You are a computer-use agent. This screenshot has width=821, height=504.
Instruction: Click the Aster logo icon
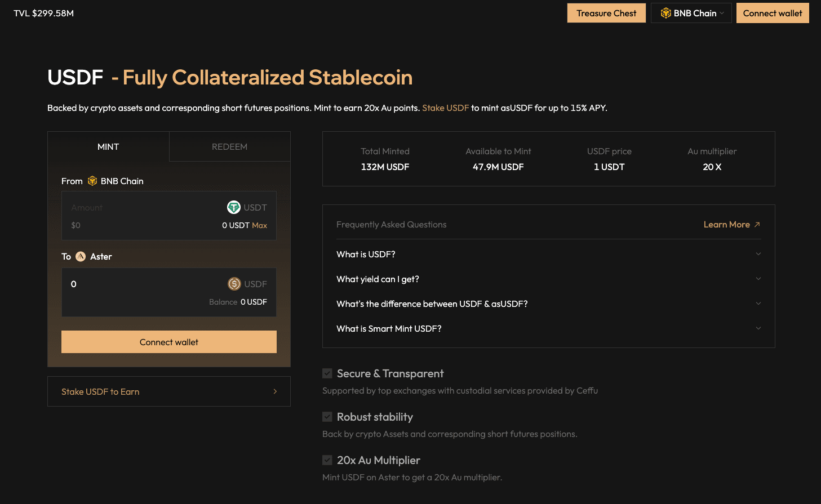click(81, 256)
